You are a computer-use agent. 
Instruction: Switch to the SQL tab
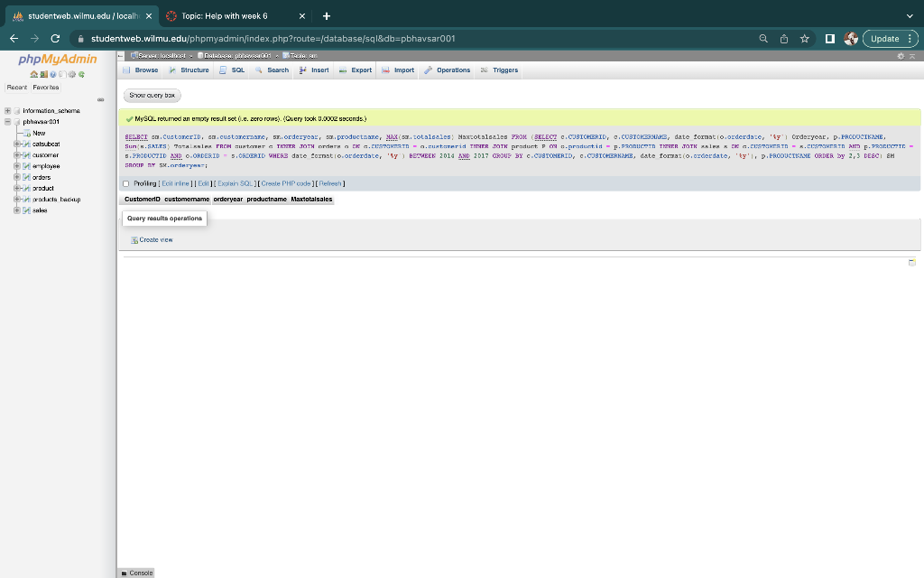click(232, 70)
